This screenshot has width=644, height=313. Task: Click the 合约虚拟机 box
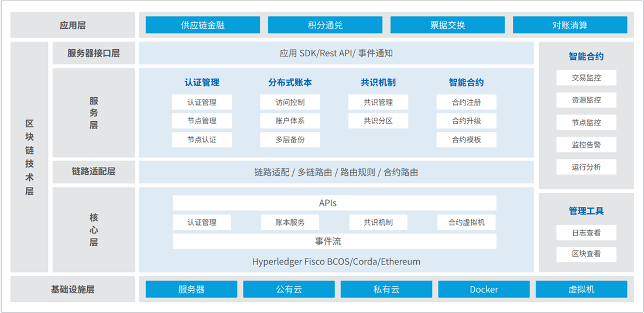point(467,222)
